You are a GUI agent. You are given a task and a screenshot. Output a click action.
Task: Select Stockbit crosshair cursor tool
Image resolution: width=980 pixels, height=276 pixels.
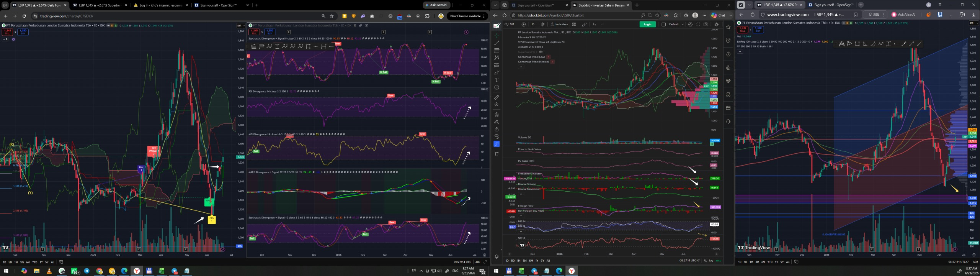click(x=497, y=36)
